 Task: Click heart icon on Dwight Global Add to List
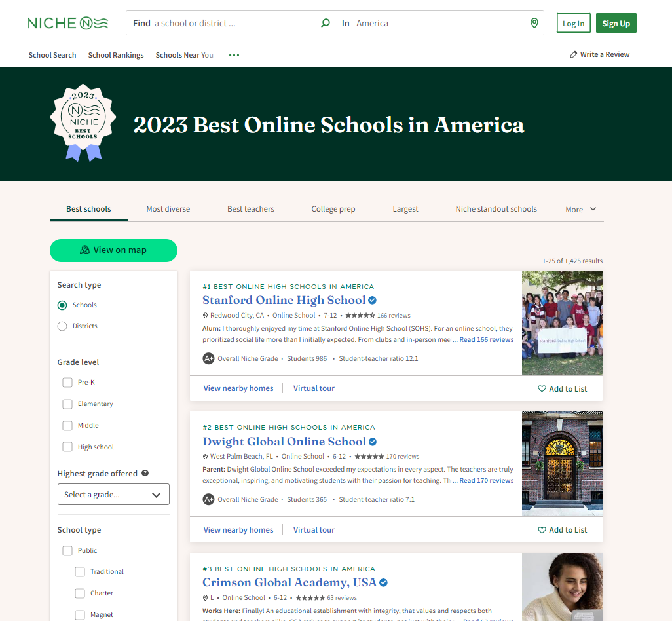point(542,530)
